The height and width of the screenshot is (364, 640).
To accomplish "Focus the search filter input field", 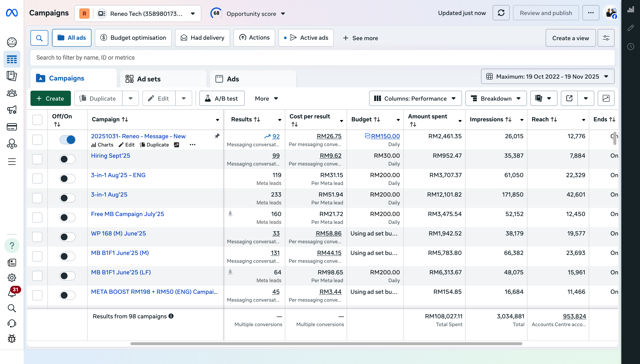I will pos(322,57).
